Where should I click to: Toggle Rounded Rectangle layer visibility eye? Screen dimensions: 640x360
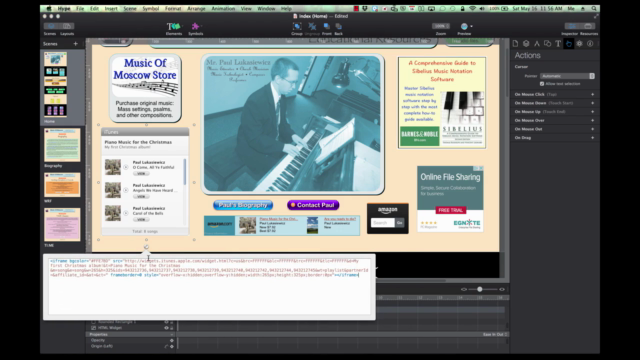(166, 322)
